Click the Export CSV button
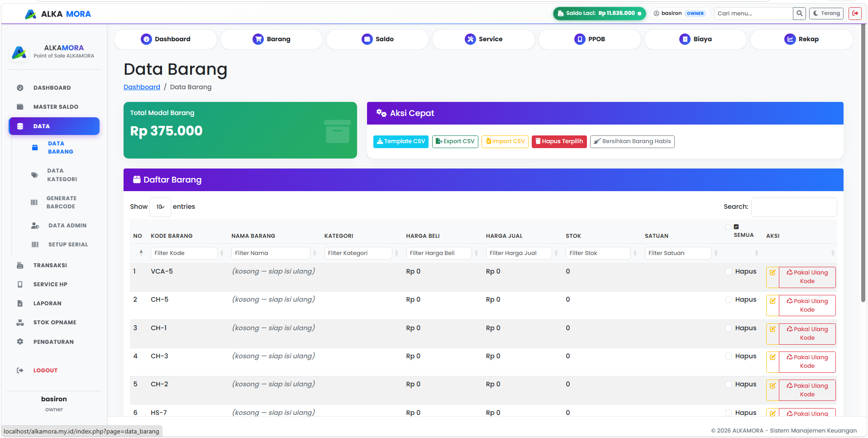 tap(455, 141)
